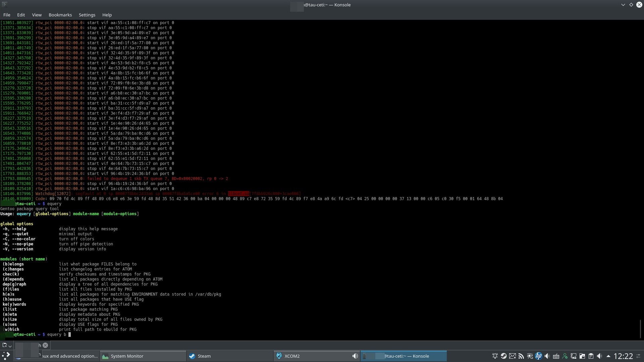Click the '(w)hich' module line
644x362 pixels.
coord(69,329)
